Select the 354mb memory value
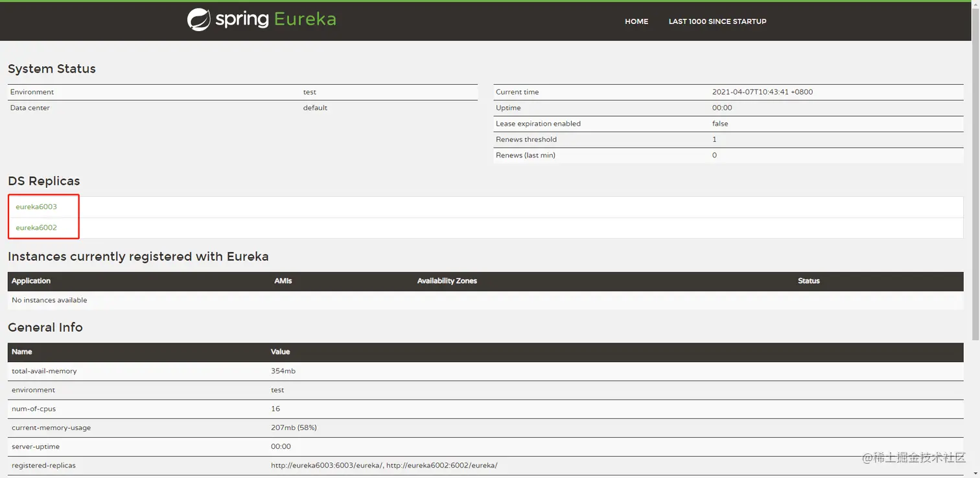The image size is (980, 478). point(283,371)
